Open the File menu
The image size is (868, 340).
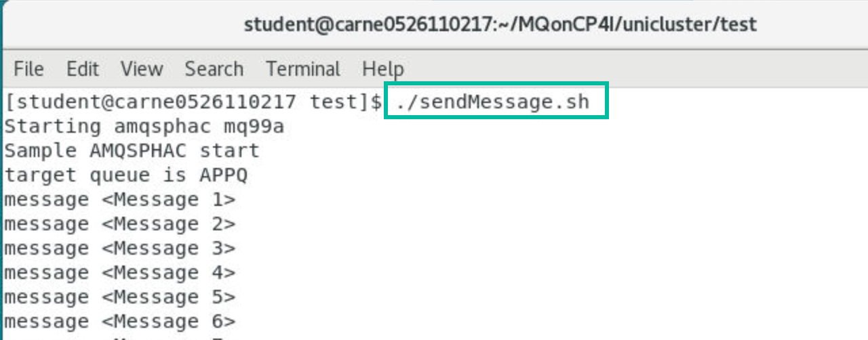pos(28,69)
